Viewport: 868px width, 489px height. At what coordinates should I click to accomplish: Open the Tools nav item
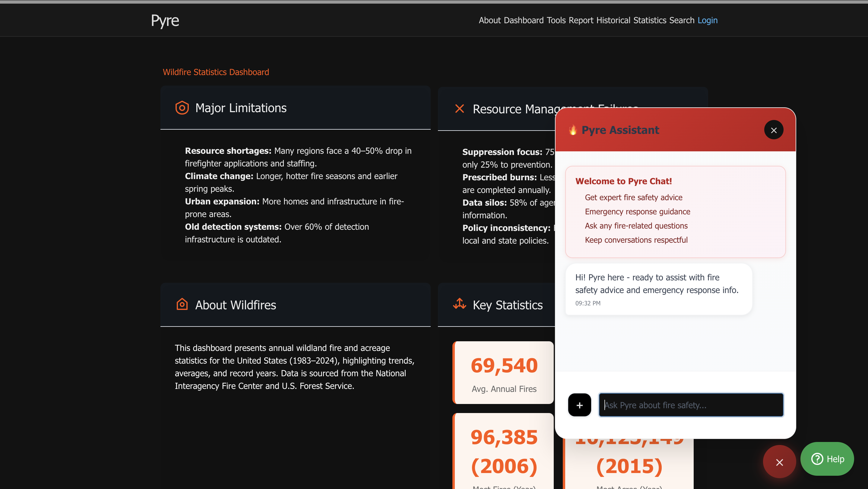(x=556, y=20)
